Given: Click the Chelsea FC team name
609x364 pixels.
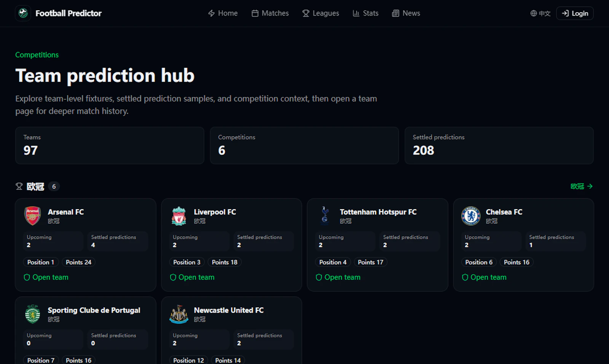Looking at the screenshot, I should pos(504,212).
